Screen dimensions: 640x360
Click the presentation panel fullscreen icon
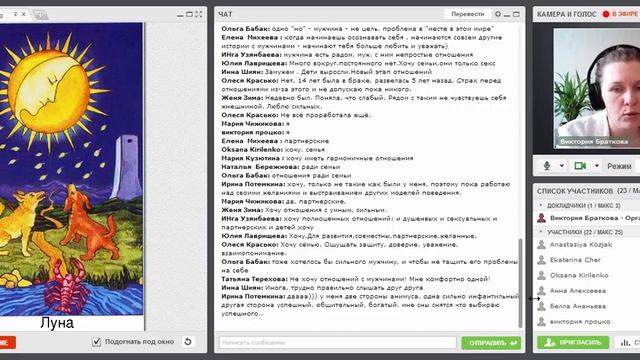click(199, 14)
